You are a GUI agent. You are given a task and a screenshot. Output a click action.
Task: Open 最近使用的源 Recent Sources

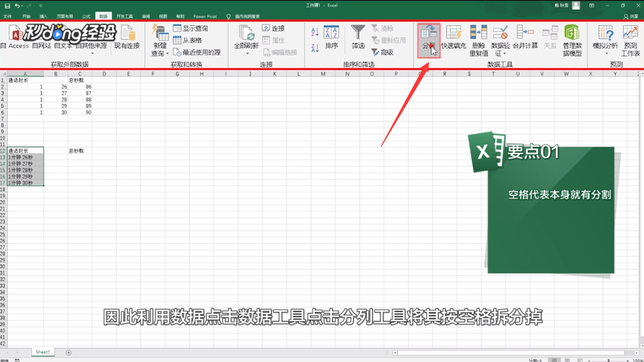pyautogui.click(x=197, y=52)
